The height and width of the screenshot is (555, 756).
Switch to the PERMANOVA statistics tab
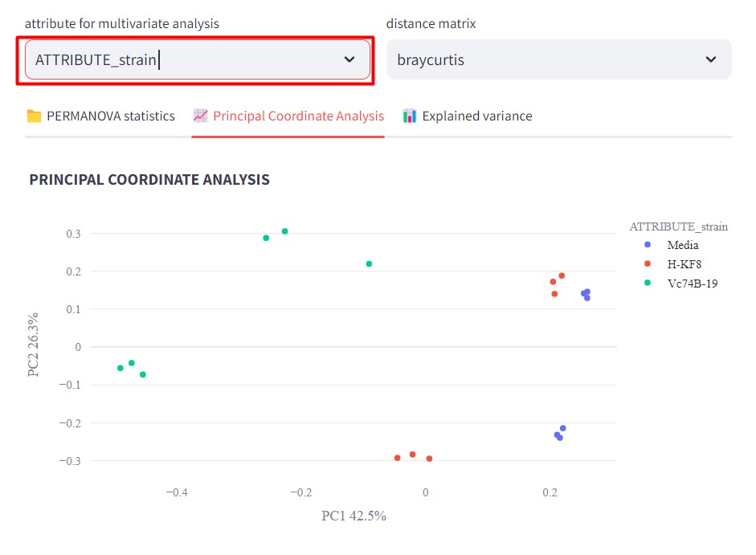click(111, 116)
